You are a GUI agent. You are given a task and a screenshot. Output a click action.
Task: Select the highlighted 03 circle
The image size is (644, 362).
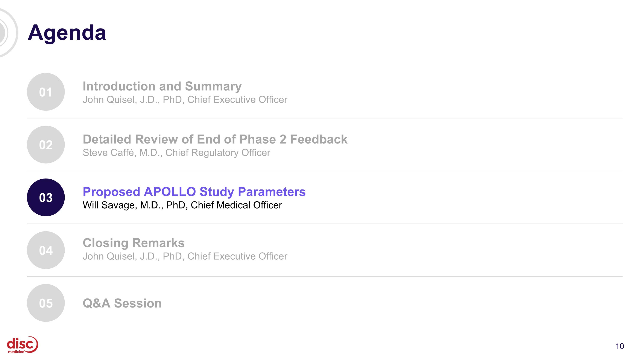click(46, 197)
